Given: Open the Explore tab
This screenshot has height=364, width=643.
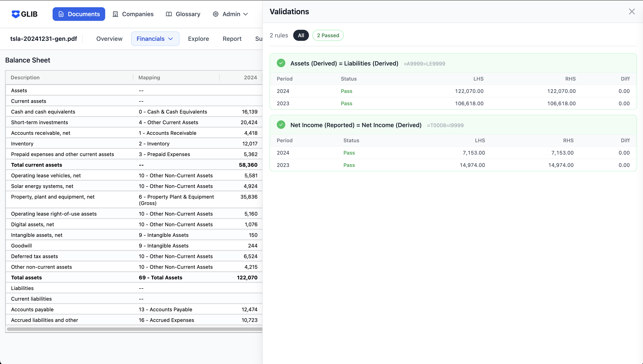Looking at the screenshot, I should point(198,39).
